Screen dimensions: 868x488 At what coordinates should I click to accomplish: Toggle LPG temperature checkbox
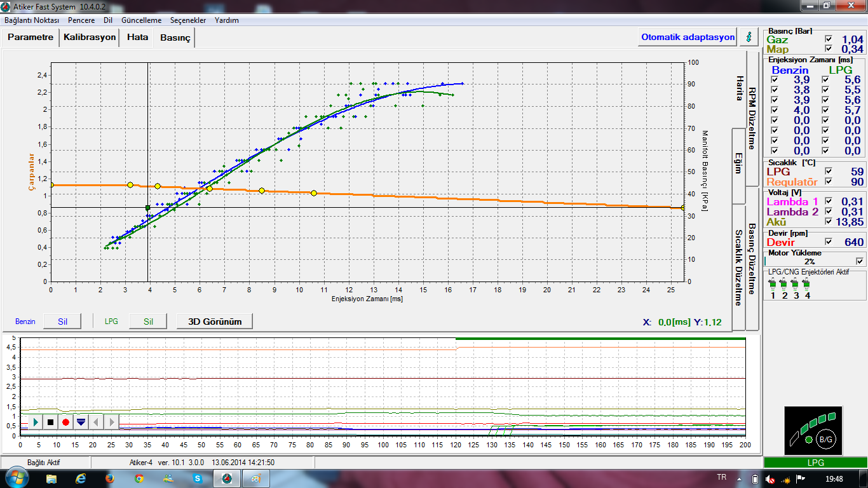(828, 172)
